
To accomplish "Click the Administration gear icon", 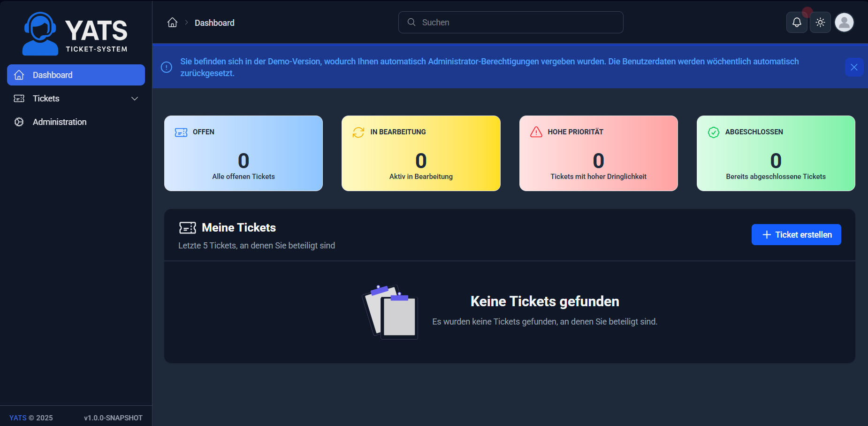I will click(19, 122).
